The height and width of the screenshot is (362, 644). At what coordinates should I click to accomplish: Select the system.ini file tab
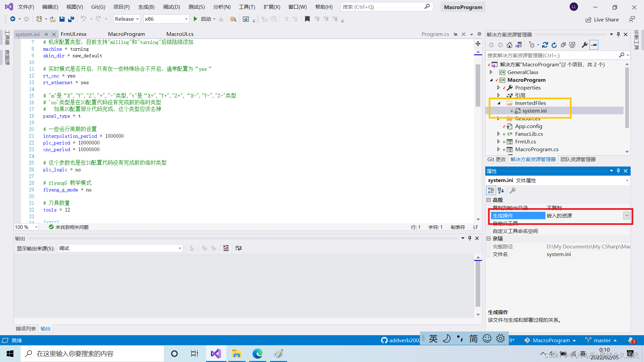point(27,34)
